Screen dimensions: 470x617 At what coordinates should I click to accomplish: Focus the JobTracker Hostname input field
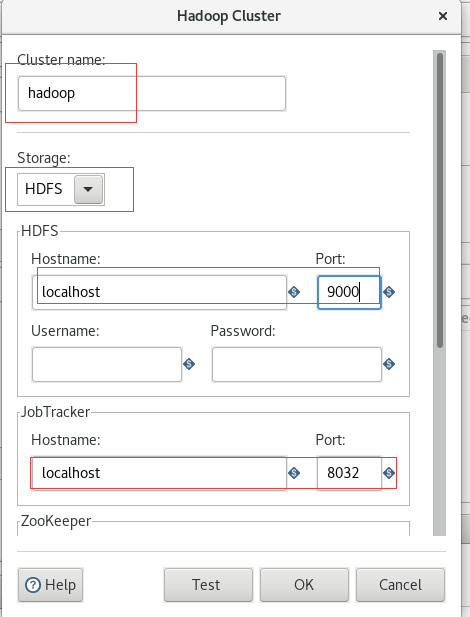click(x=159, y=473)
